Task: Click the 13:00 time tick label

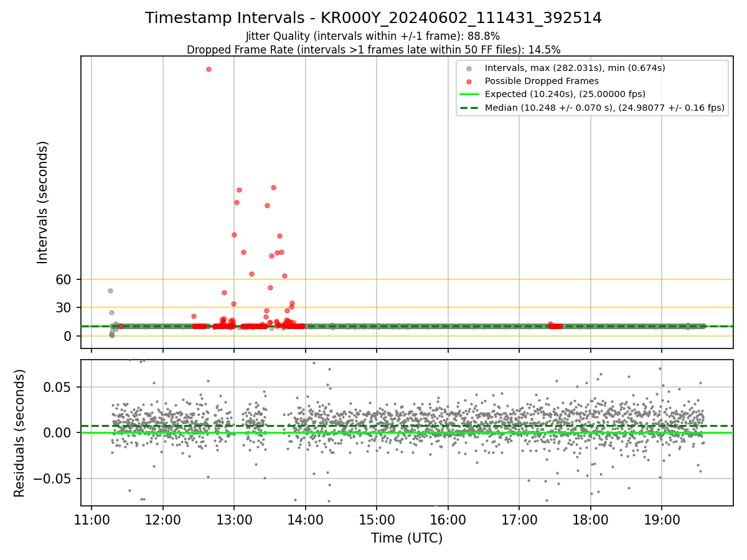Action: click(x=234, y=519)
